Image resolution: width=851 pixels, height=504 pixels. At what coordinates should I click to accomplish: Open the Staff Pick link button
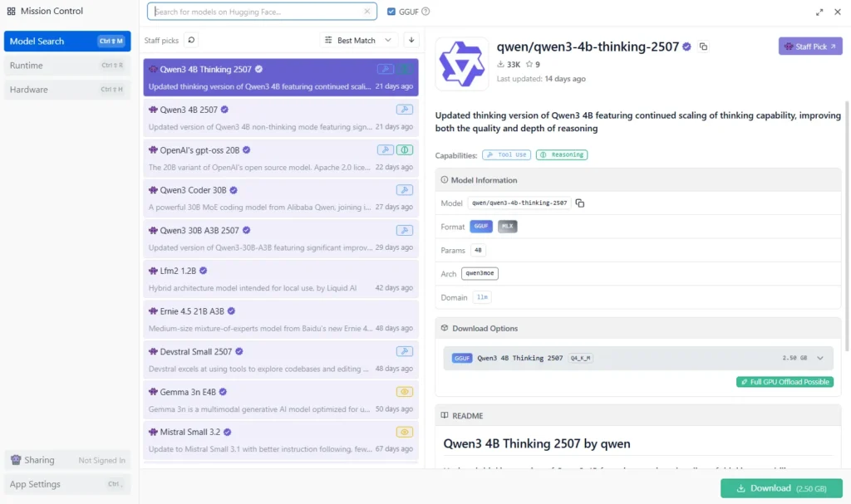tap(810, 46)
